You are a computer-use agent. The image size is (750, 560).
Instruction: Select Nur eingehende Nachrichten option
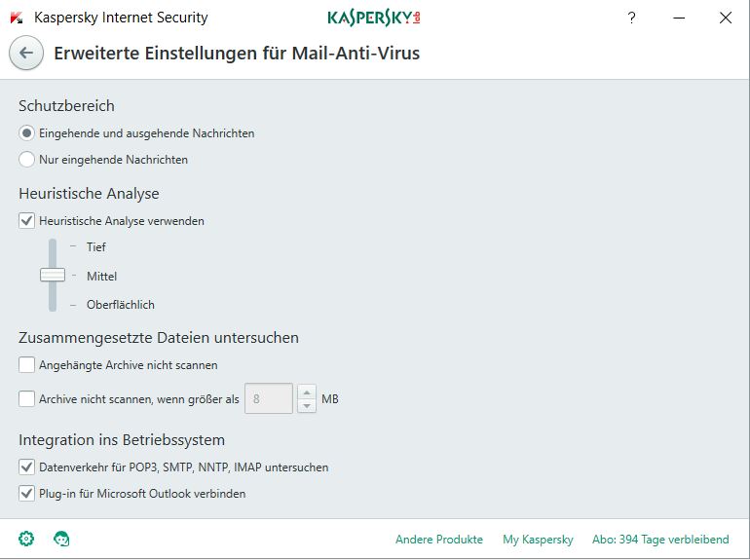(x=27, y=160)
